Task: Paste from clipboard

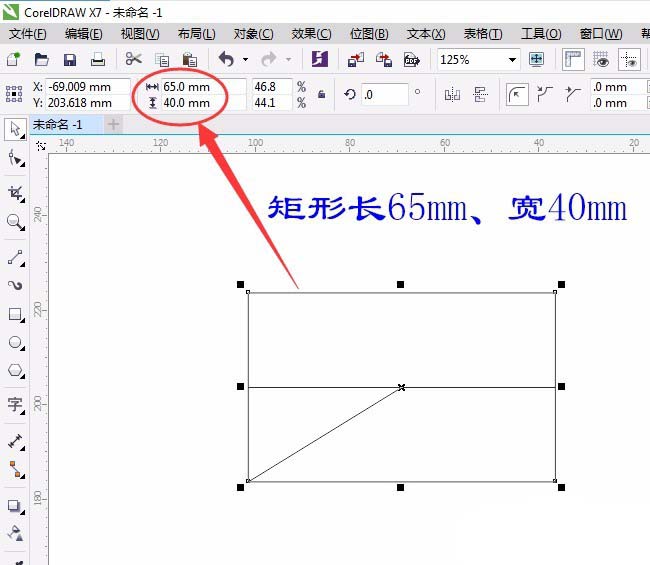Action: 189,60
